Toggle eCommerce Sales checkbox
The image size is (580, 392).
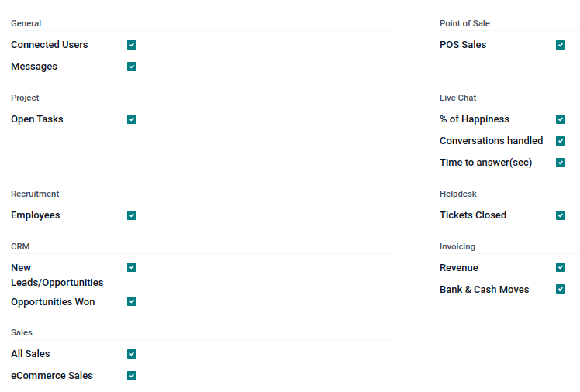132,376
